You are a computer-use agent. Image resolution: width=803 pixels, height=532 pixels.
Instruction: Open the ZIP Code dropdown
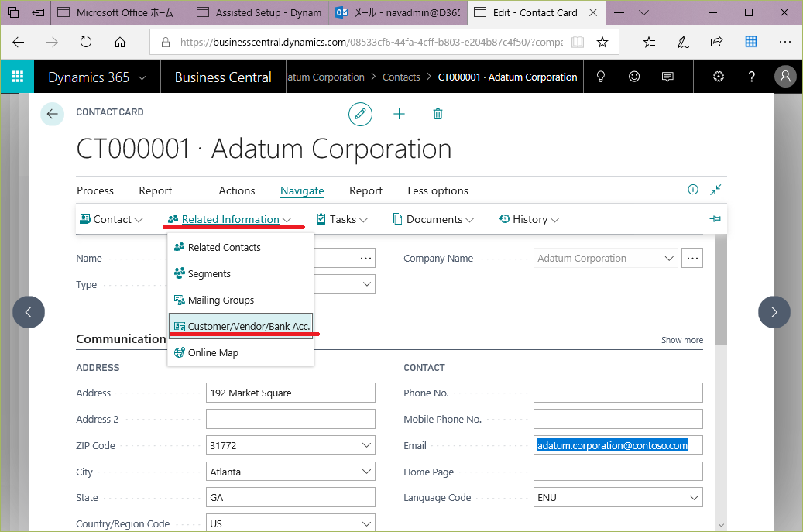(367, 445)
